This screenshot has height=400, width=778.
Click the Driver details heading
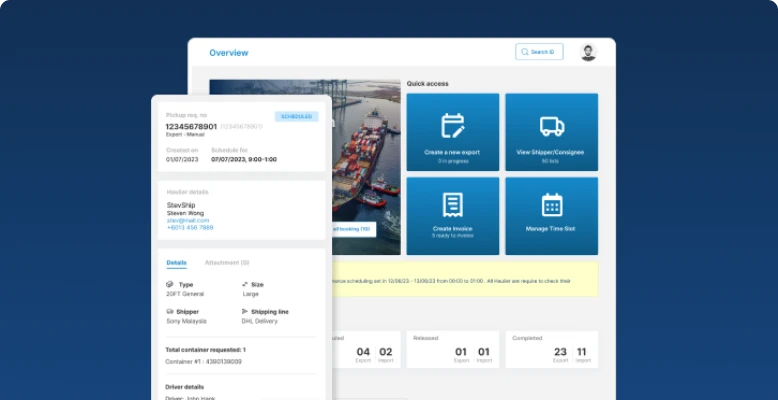(185, 387)
